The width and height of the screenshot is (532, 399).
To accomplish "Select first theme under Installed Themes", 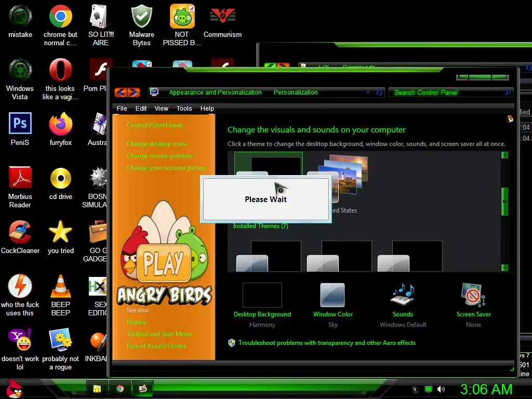I will click(269, 256).
